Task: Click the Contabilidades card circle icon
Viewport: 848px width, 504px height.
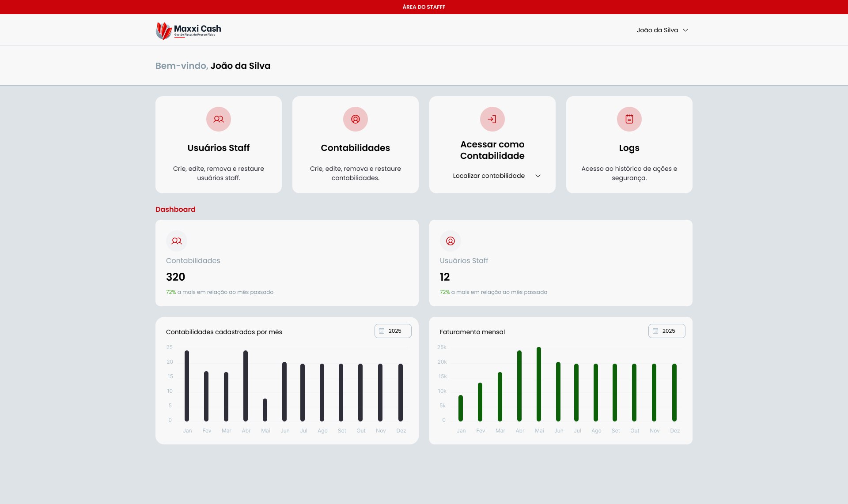Action: 356,119
